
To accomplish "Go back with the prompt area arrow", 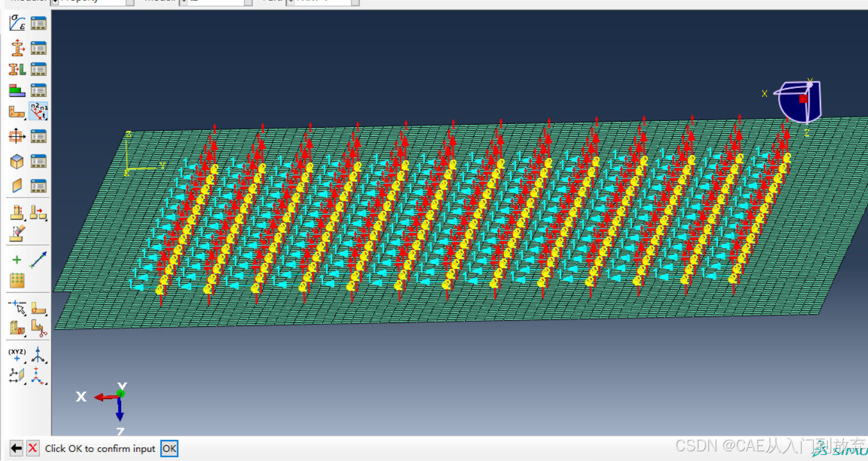I will [x=16, y=448].
